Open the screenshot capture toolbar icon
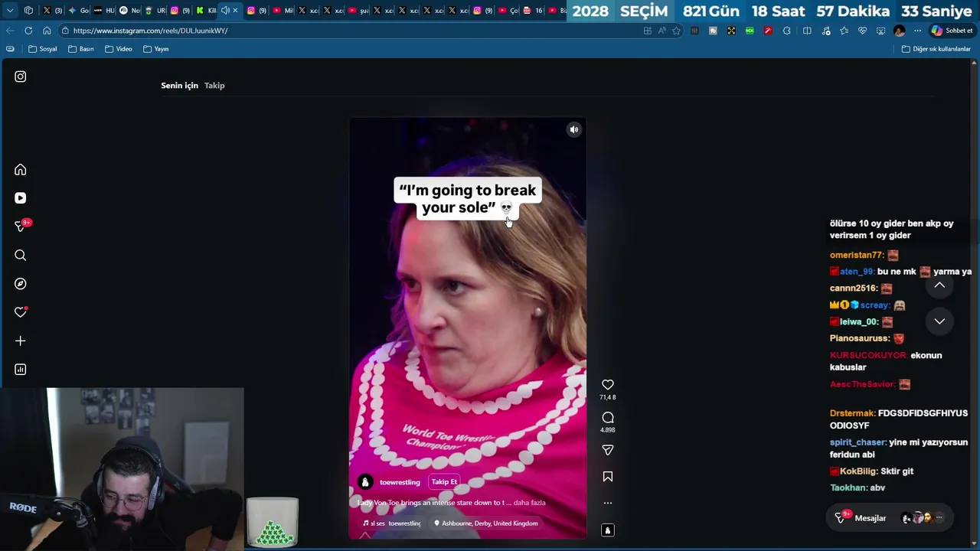Screen dimensions: 980x551 pos(880,31)
